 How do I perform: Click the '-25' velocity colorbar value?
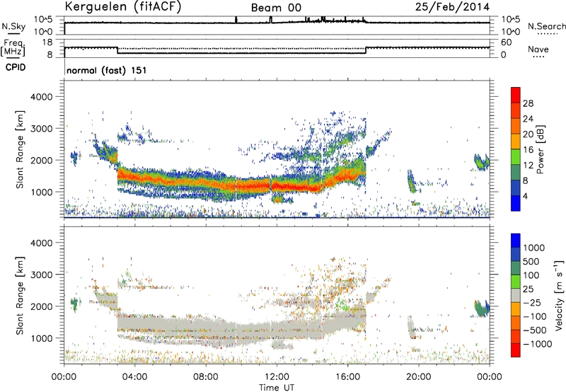[x=532, y=303]
